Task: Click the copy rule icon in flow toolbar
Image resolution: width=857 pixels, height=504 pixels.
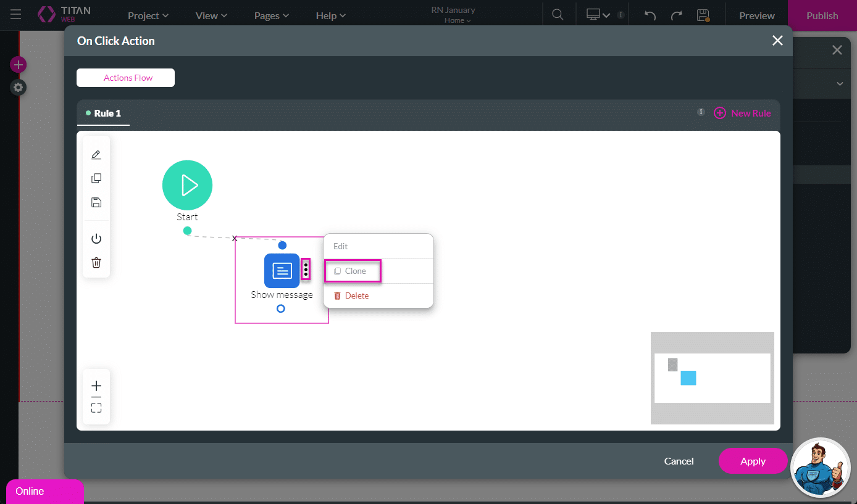Action: click(x=96, y=178)
